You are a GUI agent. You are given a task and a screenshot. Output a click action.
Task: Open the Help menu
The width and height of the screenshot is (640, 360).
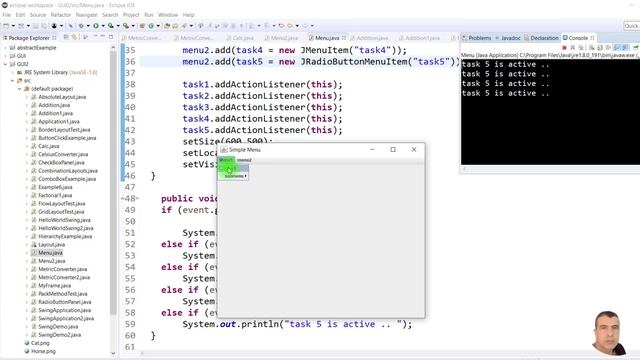pos(189,15)
